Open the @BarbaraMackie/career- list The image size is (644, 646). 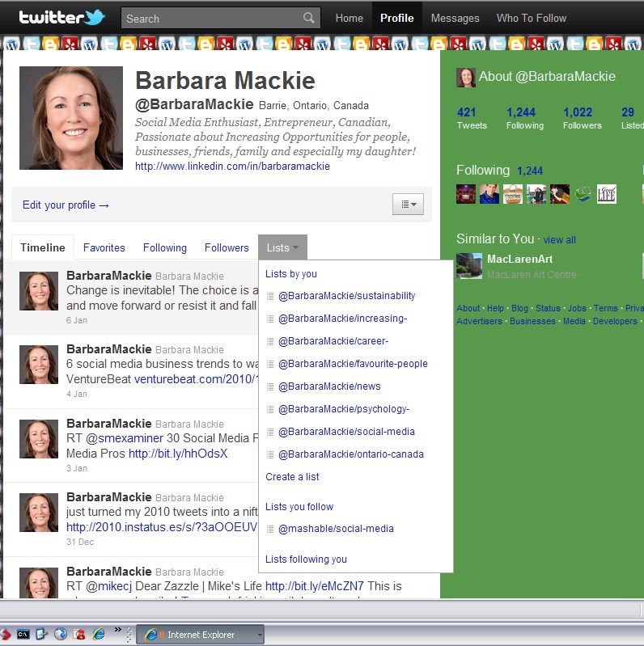click(x=333, y=341)
